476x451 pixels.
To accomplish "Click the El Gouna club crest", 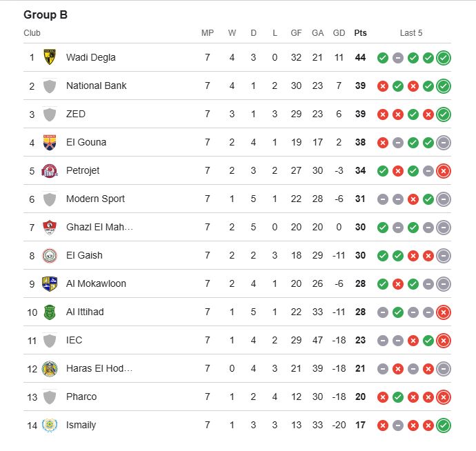I will point(50,142).
